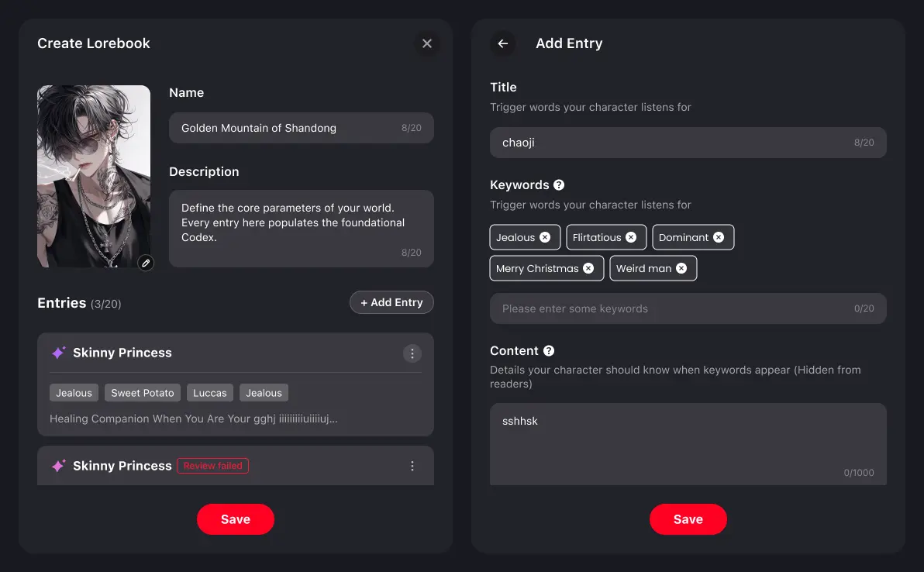
Task: Focus the Title field containing chaoji
Action: (x=688, y=143)
